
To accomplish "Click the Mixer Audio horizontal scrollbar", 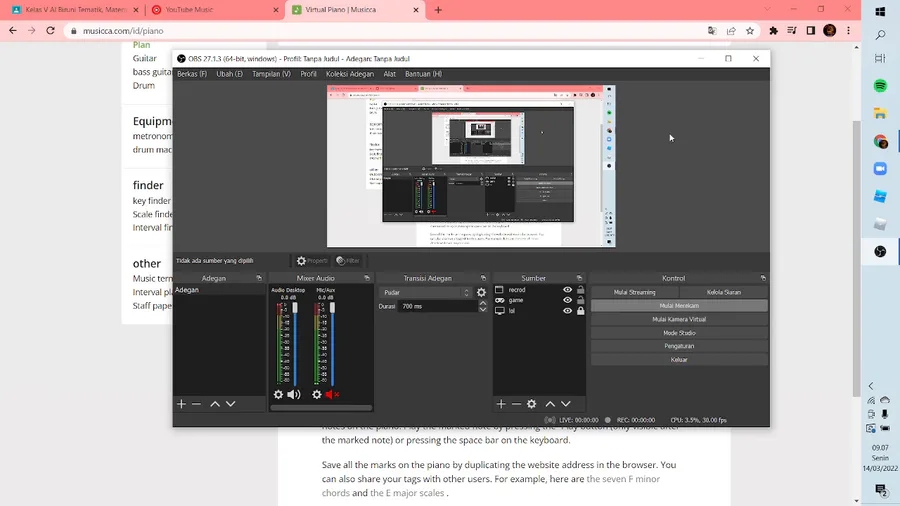I will [321, 408].
